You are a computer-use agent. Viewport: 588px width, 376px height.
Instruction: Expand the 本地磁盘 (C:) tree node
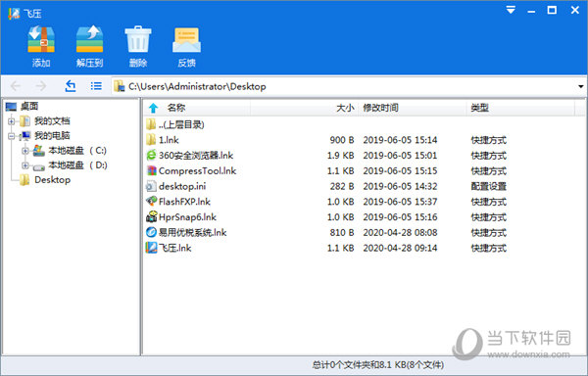click(25, 151)
